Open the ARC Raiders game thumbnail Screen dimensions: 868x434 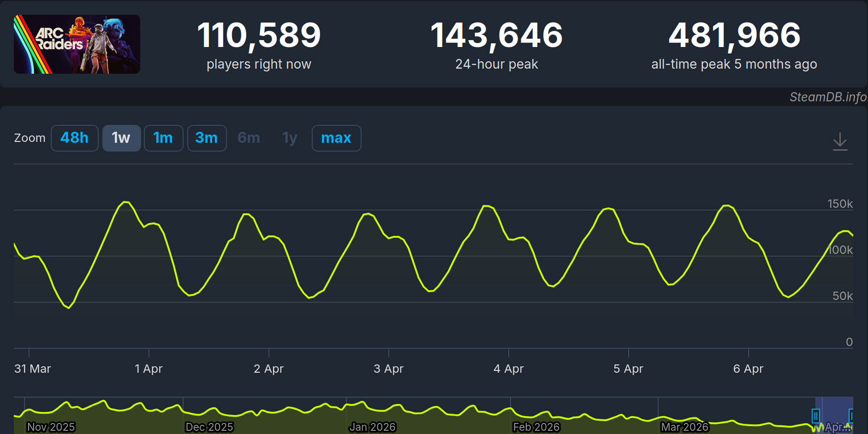77,44
